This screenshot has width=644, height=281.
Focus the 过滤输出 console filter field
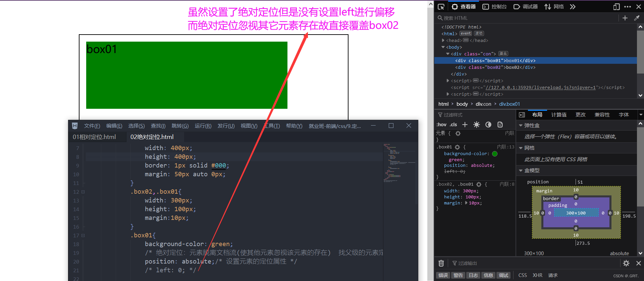coord(535,263)
